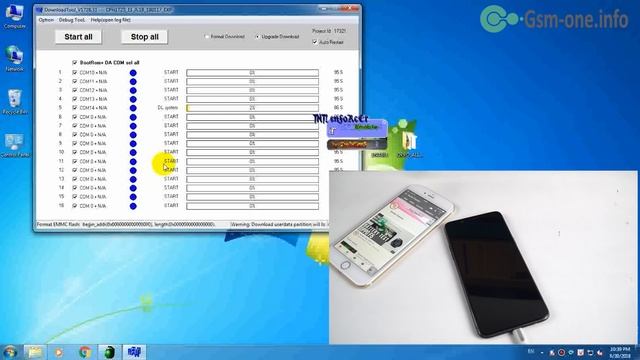The height and width of the screenshot is (360, 640).
Task: Toggle the checkbox in row 14
Action: coord(75,188)
